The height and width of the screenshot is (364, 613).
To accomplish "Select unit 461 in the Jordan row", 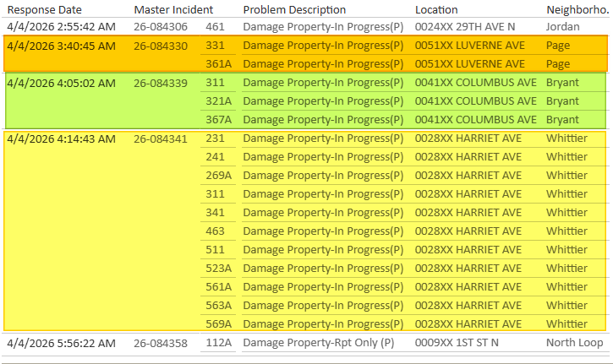I will click(215, 26).
